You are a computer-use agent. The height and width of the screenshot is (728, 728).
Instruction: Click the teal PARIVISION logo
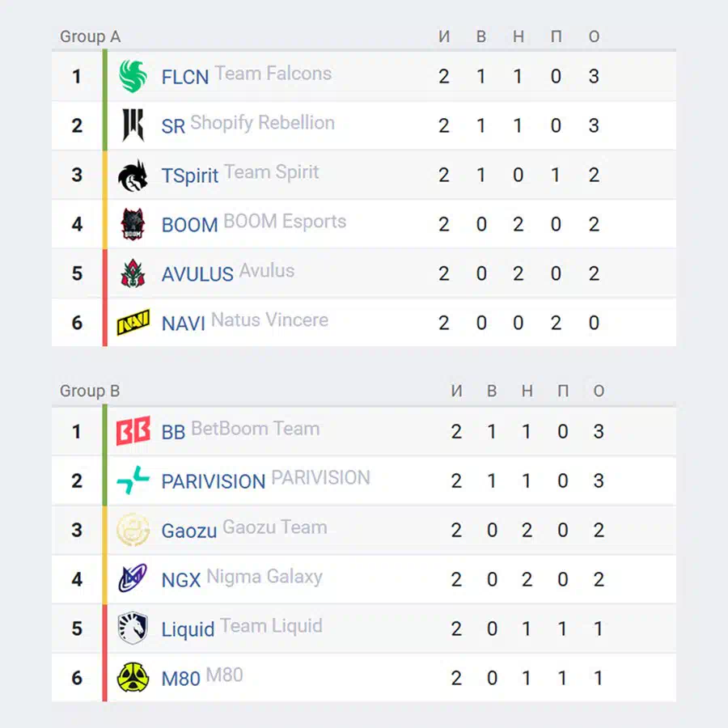[x=133, y=480]
